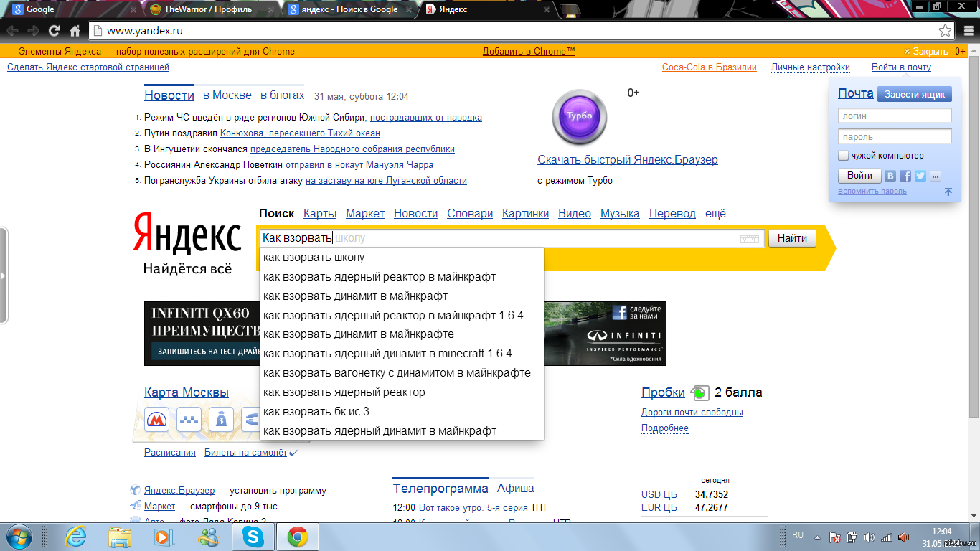Open the Личные настройки link
980x551 pixels.
pyautogui.click(x=811, y=67)
